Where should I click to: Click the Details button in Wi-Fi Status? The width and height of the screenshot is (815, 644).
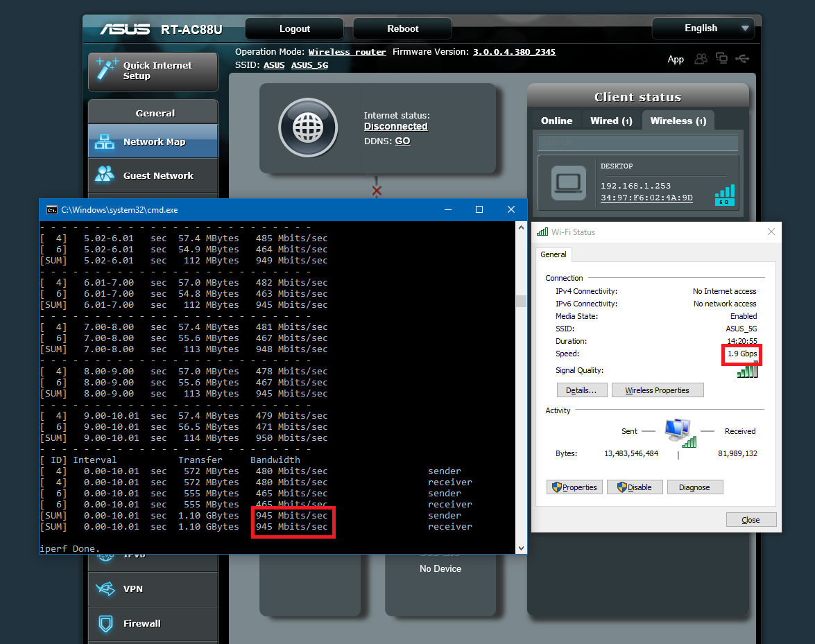[581, 390]
